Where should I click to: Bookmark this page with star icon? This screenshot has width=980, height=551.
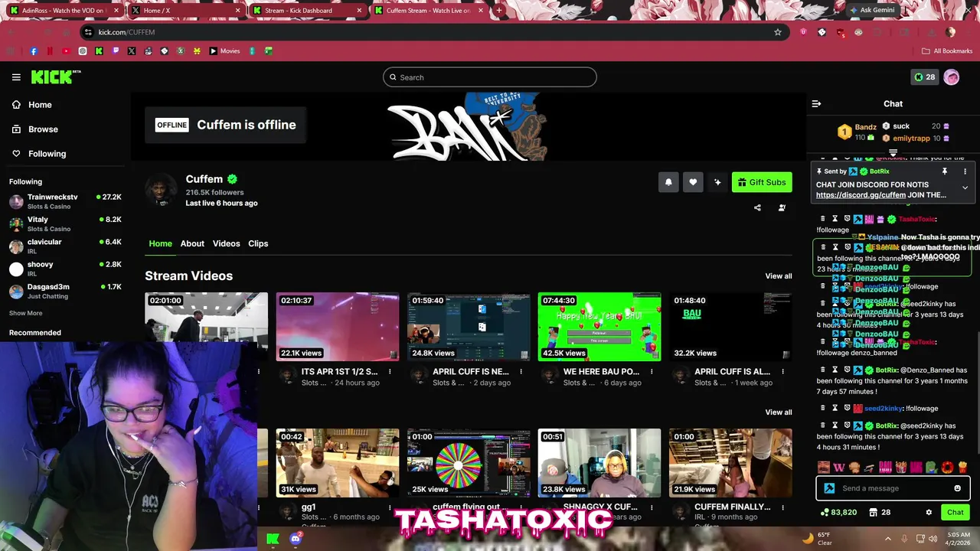(x=778, y=32)
